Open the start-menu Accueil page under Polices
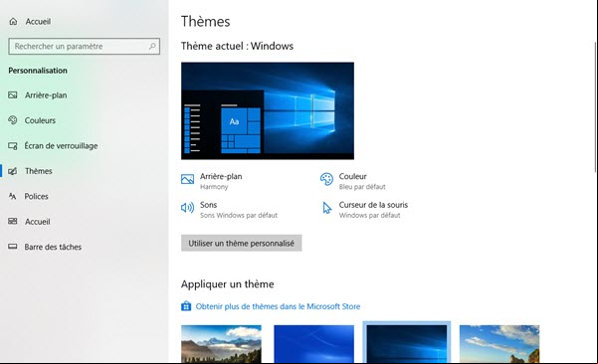The height and width of the screenshot is (364, 598). pyautogui.click(x=38, y=222)
